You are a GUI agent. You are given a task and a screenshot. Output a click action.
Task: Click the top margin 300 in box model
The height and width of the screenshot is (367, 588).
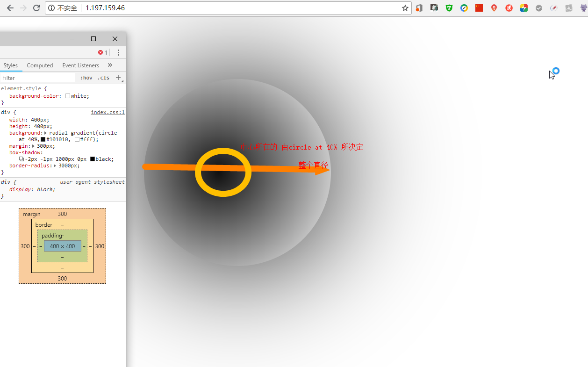(x=62, y=214)
